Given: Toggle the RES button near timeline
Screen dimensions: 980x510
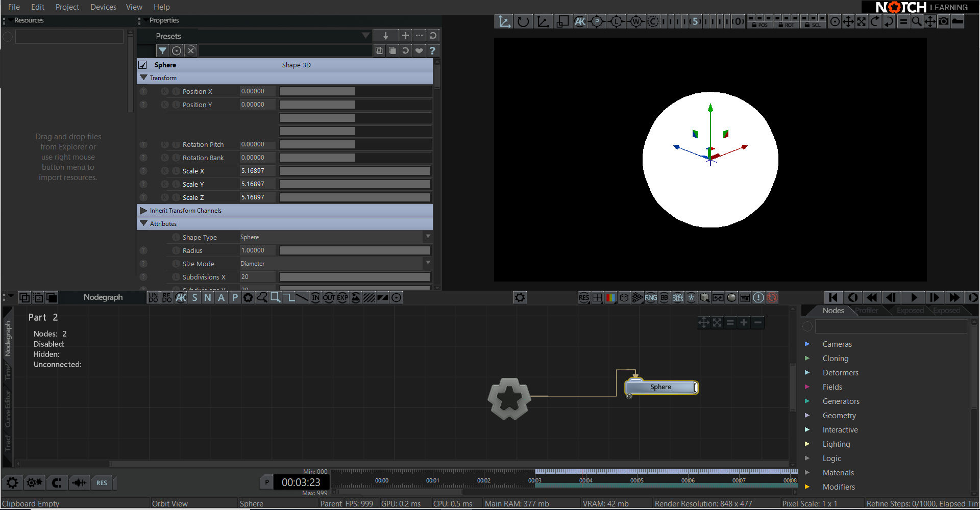Looking at the screenshot, I should coord(102,482).
